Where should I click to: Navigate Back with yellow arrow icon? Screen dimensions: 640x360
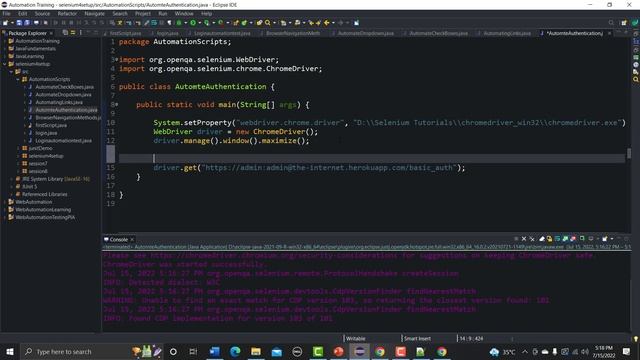pyautogui.click(x=327, y=23)
